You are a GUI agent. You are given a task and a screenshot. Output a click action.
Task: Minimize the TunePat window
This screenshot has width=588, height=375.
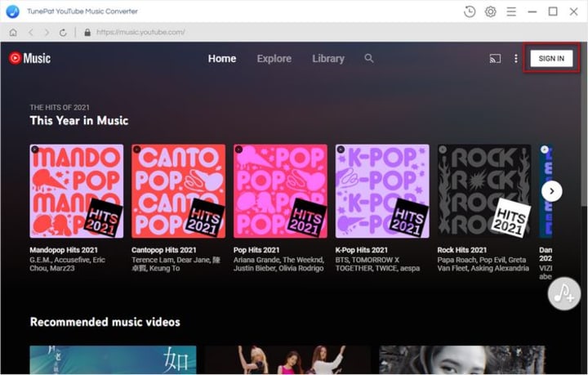tap(532, 11)
